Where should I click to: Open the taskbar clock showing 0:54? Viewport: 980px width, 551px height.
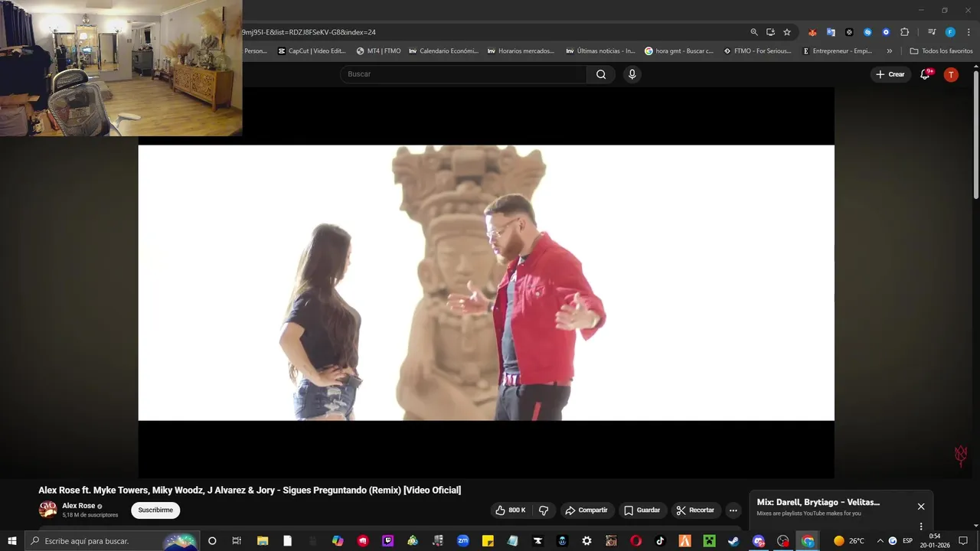(x=935, y=541)
